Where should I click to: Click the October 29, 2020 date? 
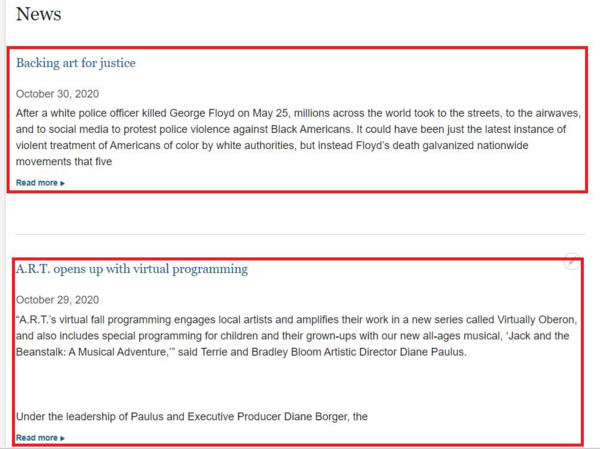coord(57,300)
